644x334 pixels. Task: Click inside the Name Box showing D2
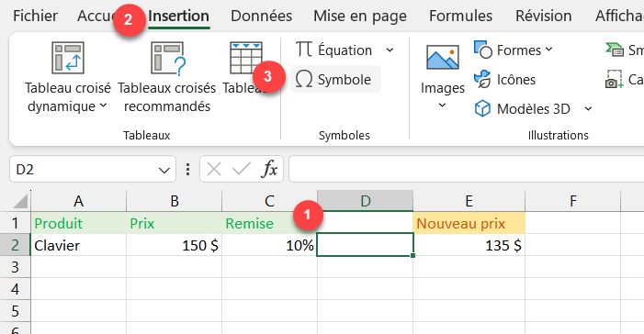(85, 169)
